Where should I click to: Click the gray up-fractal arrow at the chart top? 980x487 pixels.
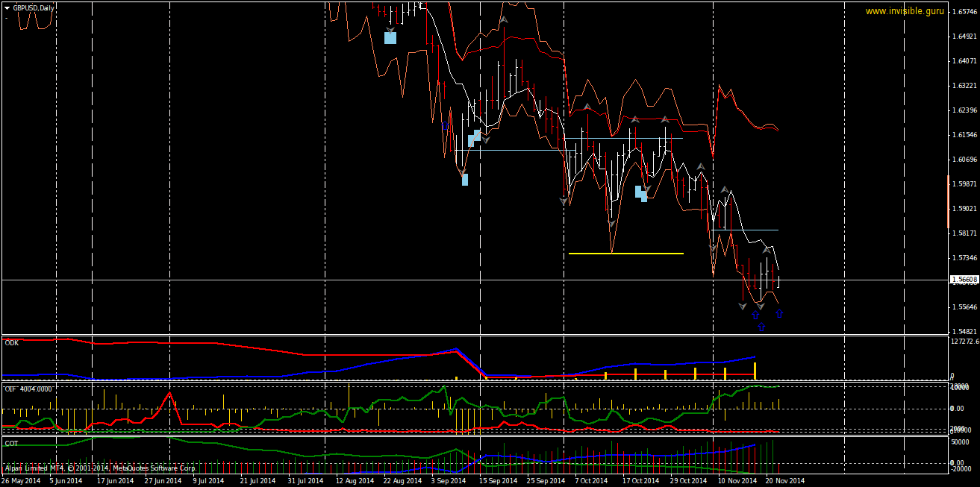[x=504, y=19]
